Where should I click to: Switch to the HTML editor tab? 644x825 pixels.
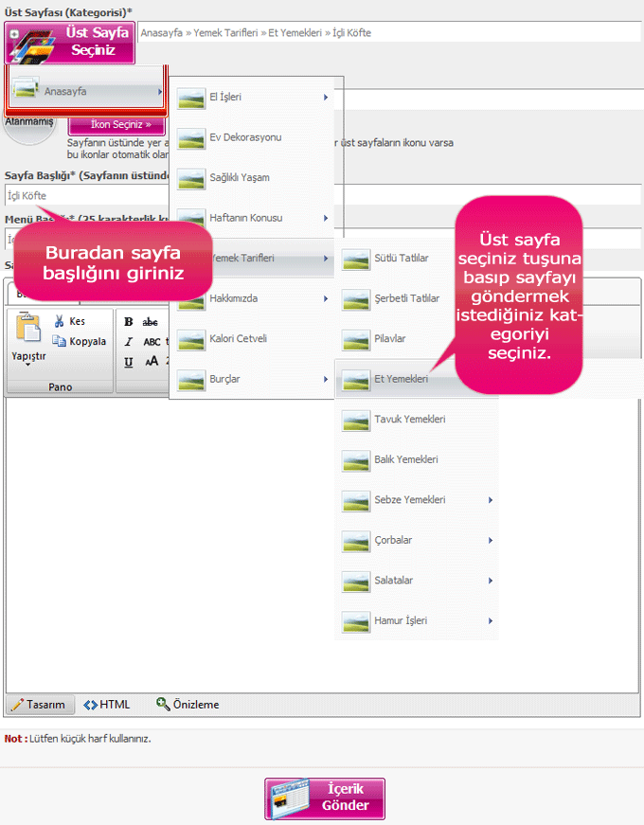pyautogui.click(x=106, y=705)
